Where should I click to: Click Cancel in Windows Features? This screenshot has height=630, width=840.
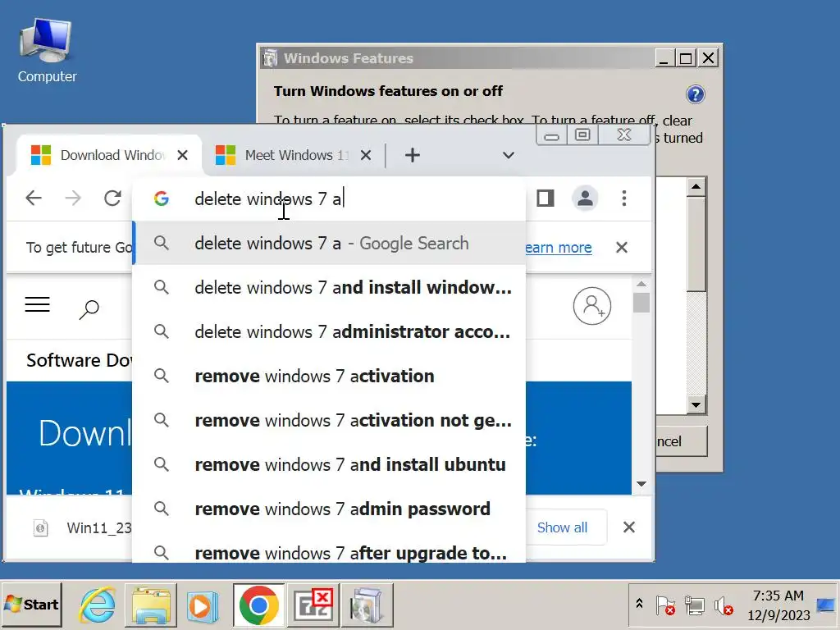682,441
